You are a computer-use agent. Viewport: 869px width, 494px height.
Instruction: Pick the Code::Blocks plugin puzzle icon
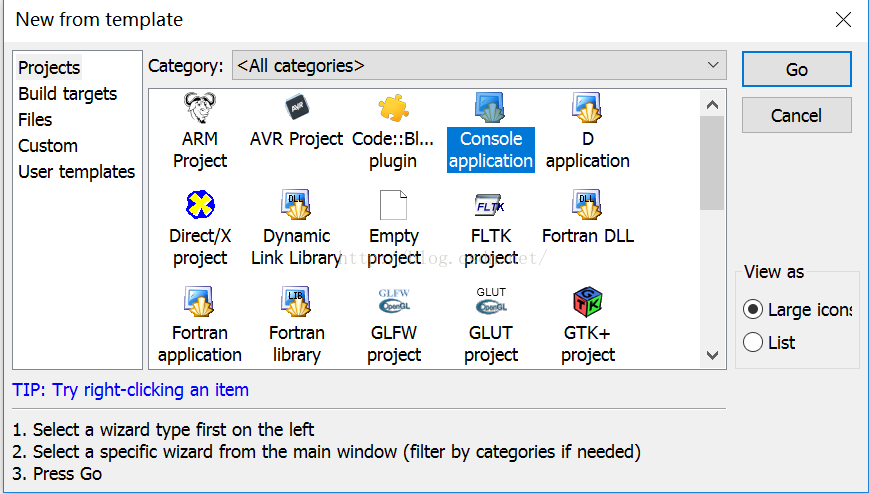(x=393, y=108)
